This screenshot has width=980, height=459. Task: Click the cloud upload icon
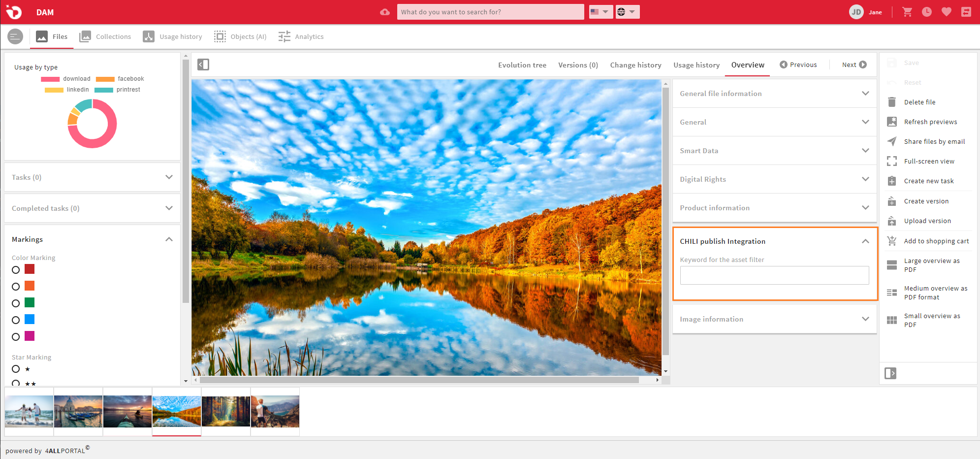tap(385, 12)
